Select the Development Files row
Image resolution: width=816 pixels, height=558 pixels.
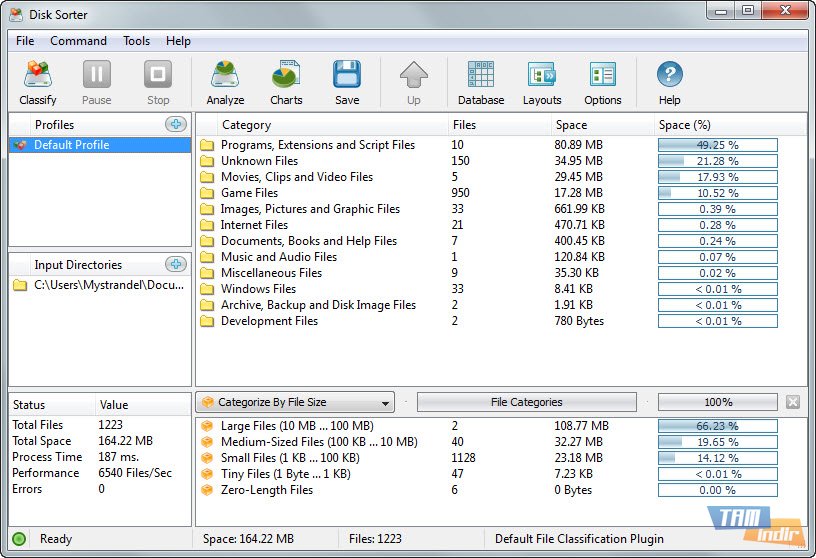point(502,321)
